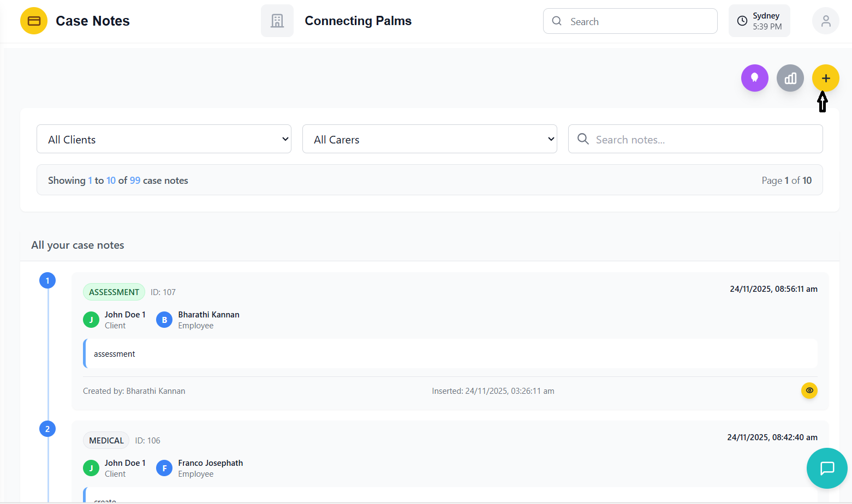Screen dimensions: 852x504
Task: View case note 107 using eye icon
Action: point(809,391)
